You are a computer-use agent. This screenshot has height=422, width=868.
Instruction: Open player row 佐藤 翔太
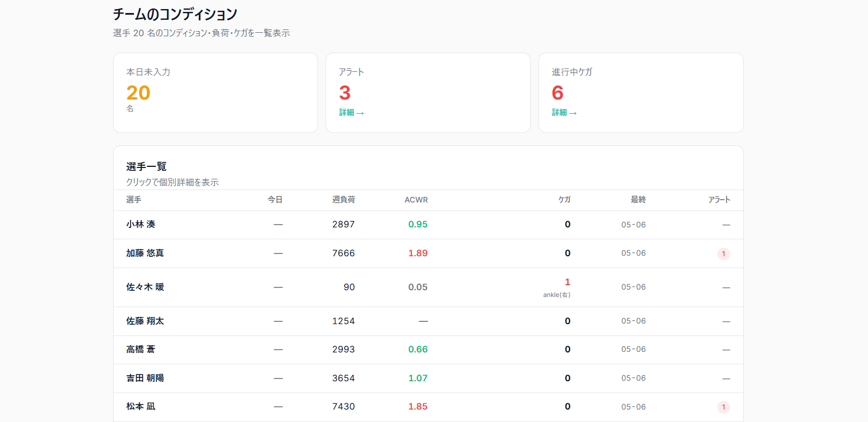(428, 321)
